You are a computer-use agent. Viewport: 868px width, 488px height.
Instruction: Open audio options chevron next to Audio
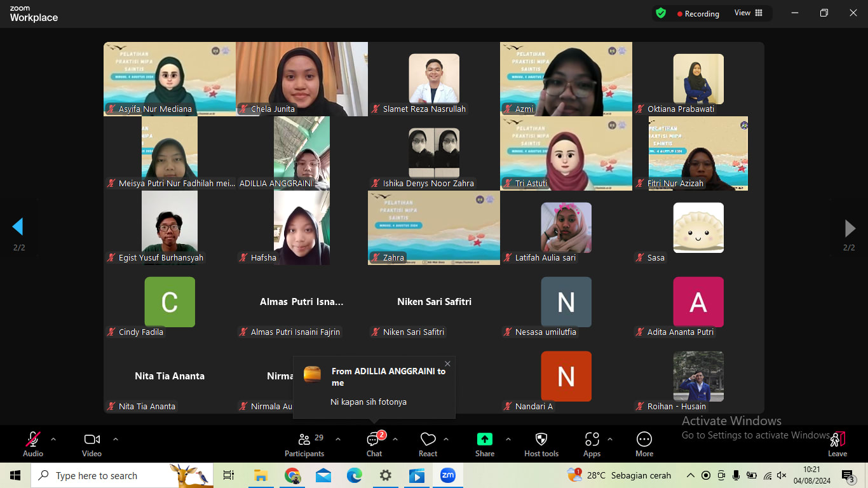pos(53,439)
